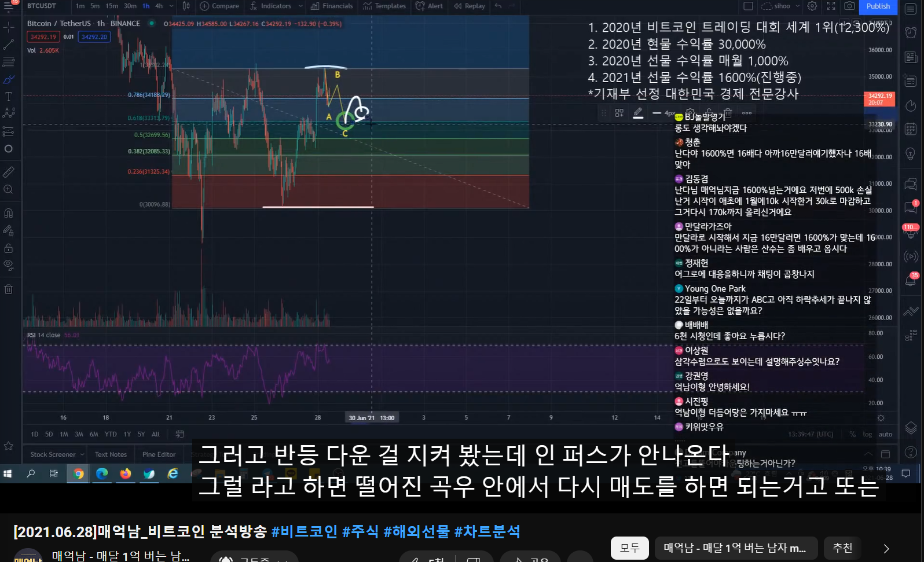
Task: Click the #비트코인 hashtag link
Action: coord(305,531)
